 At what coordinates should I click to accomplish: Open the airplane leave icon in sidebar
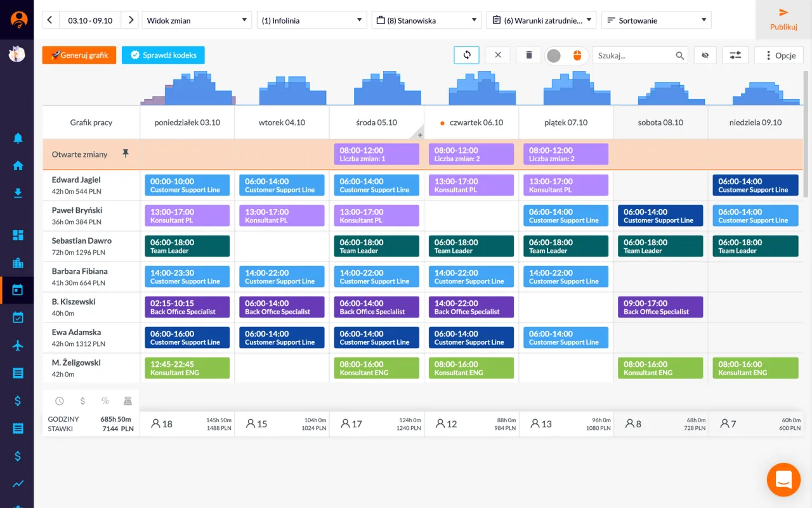click(18, 345)
